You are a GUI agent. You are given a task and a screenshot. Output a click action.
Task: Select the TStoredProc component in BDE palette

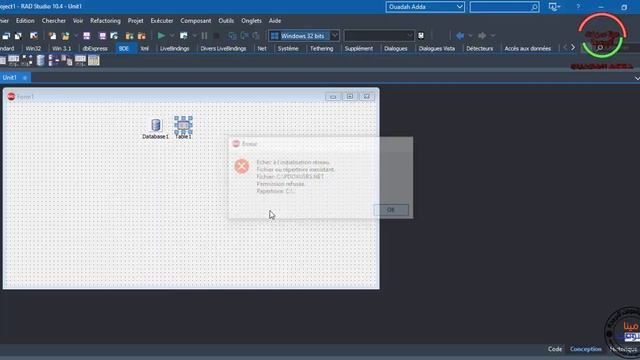(x=27, y=61)
